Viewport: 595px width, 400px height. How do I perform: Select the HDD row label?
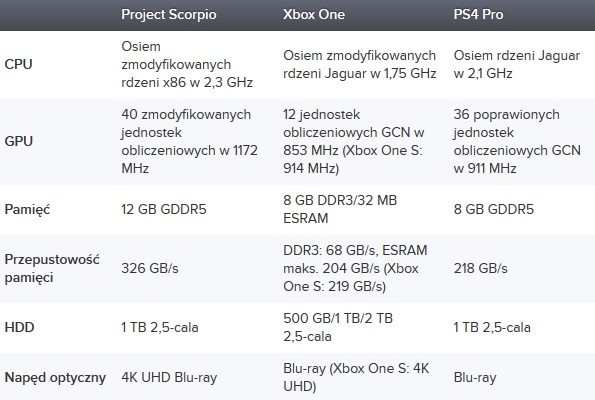pyautogui.click(x=19, y=327)
